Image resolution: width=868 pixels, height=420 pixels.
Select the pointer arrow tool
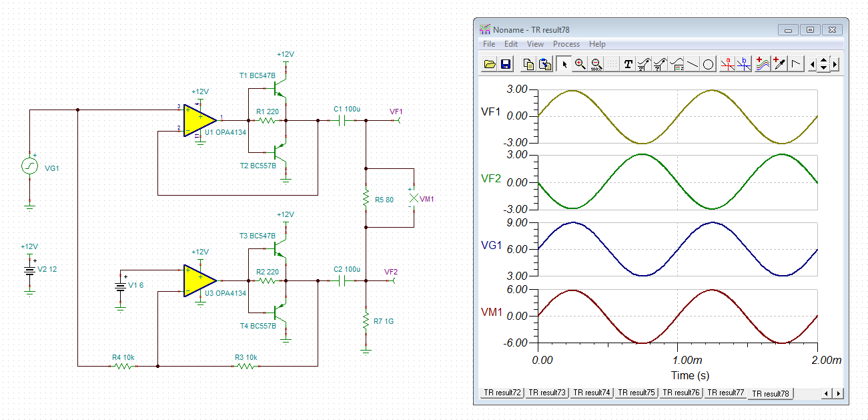564,64
